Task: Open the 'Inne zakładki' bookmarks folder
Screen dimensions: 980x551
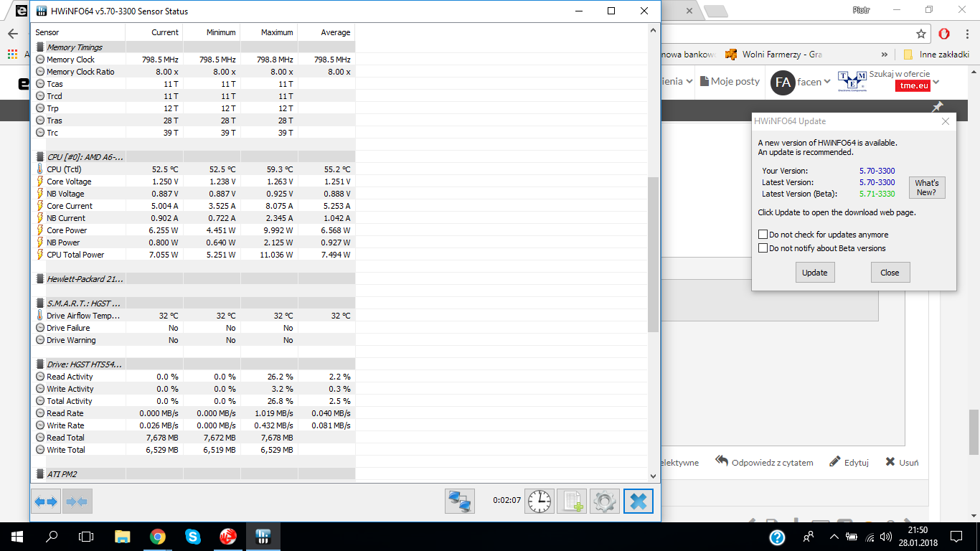Action: click(x=936, y=55)
